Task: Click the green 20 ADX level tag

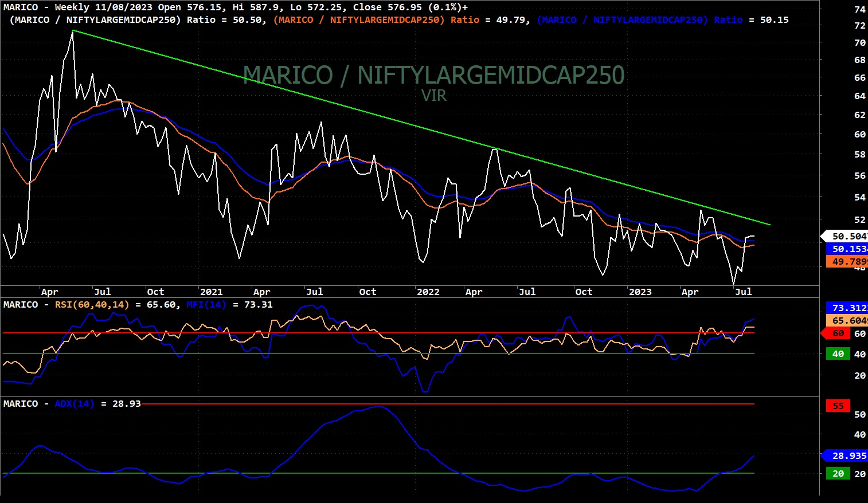Action: click(838, 474)
